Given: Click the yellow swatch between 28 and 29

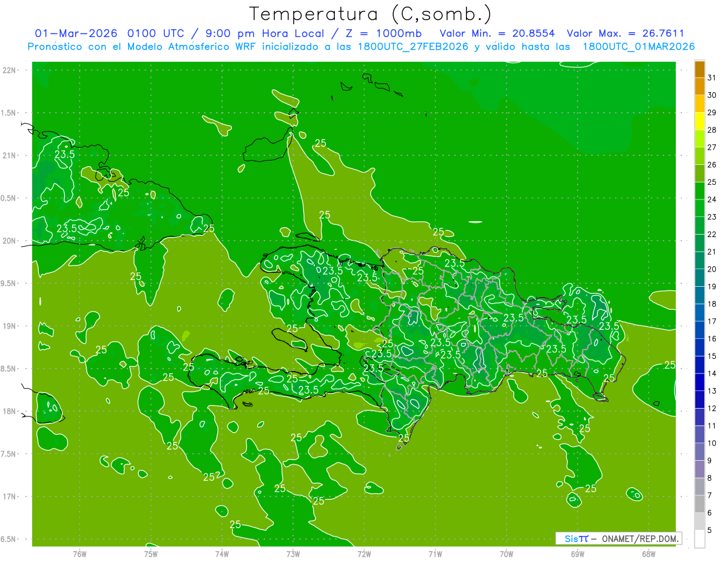Looking at the screenshot, I should (x=699, y=121).
